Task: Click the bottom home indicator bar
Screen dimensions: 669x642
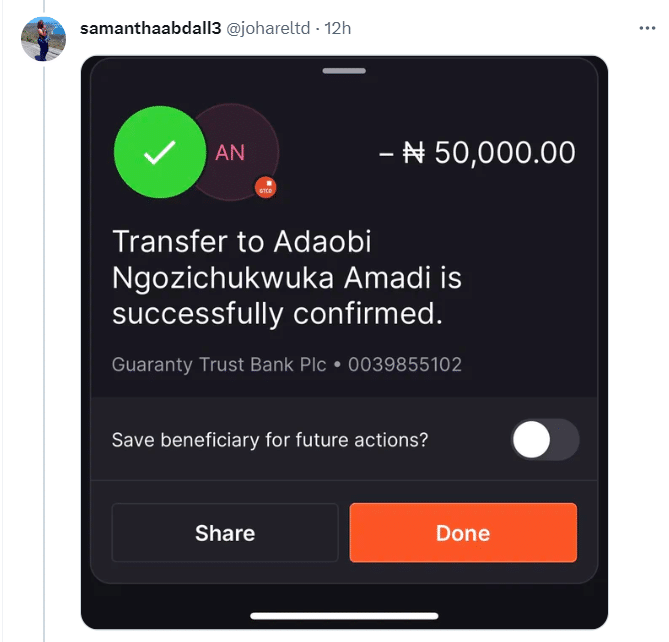Action: coord(344,615)
